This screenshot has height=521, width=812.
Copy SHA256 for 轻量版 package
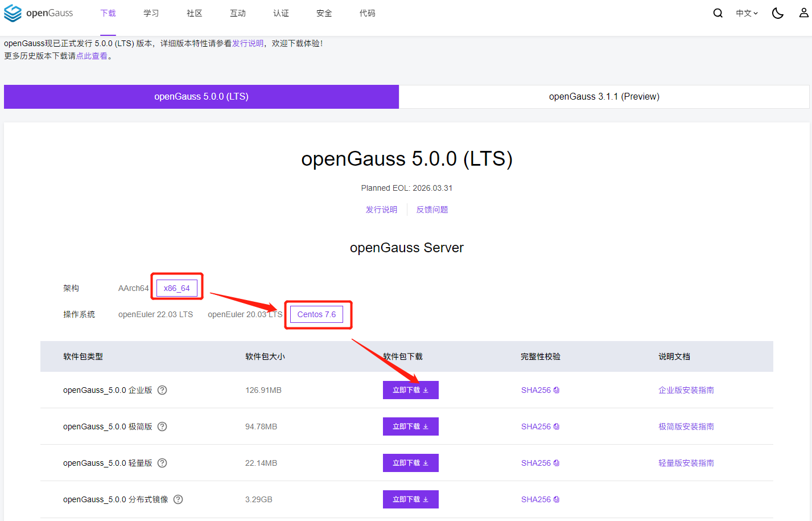(x=541, y=463)
